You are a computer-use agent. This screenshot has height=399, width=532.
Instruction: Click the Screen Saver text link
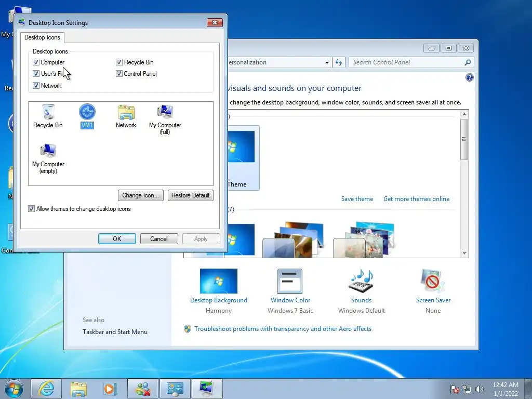pyautogui.click(x=433, y=300)
